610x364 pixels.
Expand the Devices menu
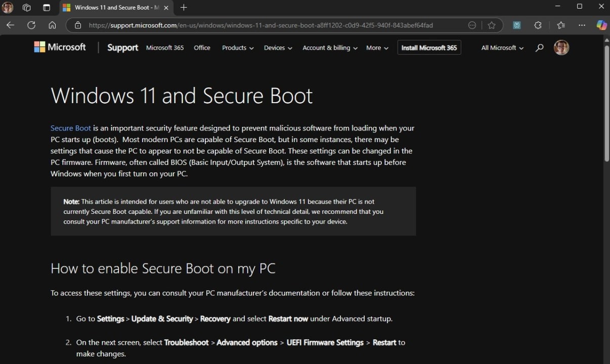click(277, 48)
